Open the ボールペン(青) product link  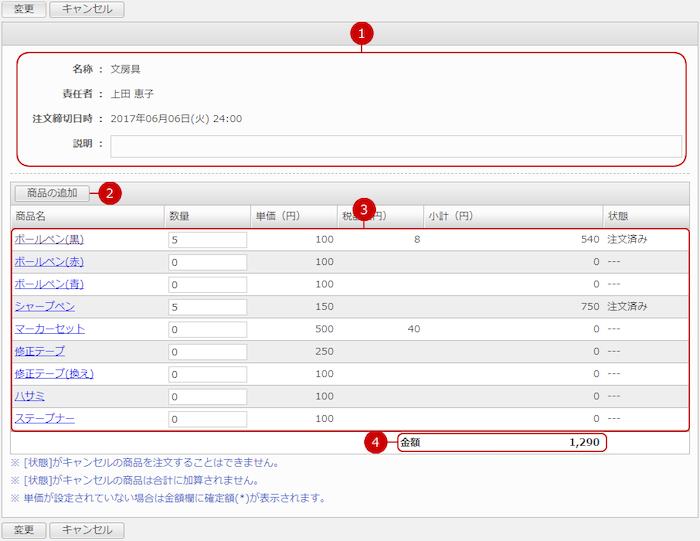(x=49, y=284)
